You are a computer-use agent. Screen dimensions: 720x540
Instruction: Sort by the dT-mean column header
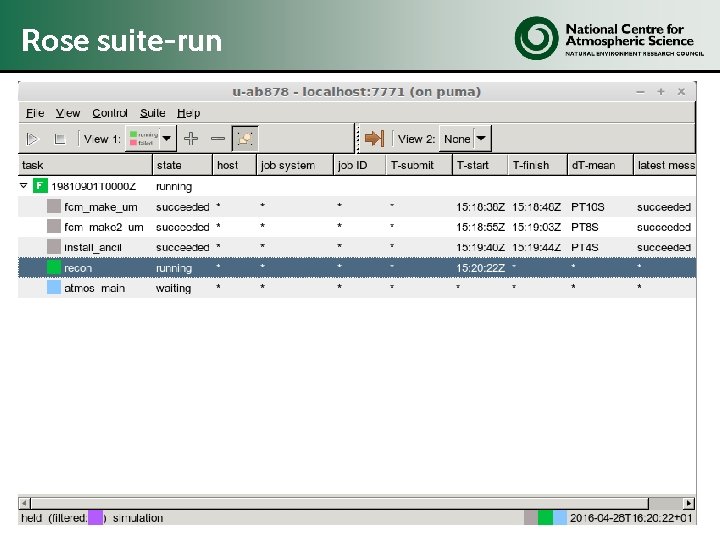[600, 165]
